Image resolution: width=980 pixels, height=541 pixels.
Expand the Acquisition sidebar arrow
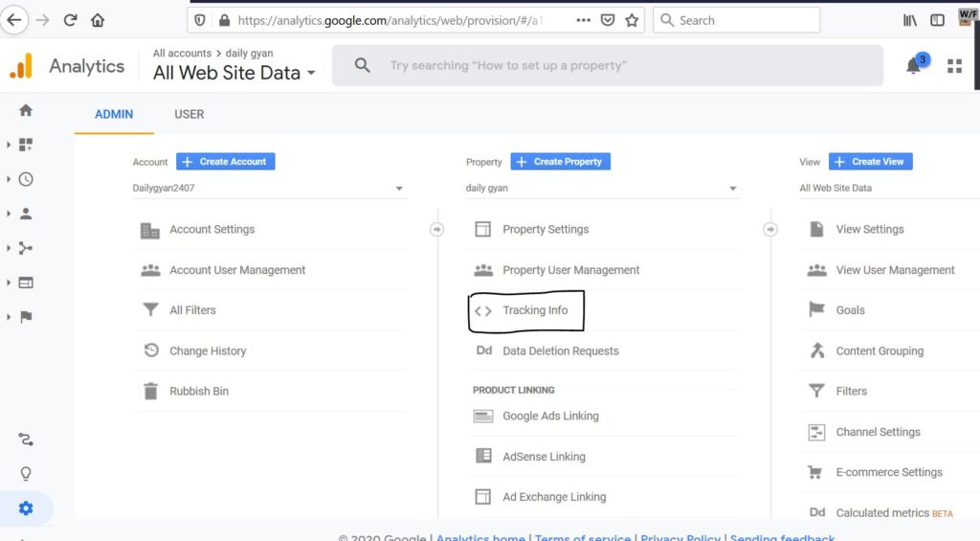click(8, 248)
